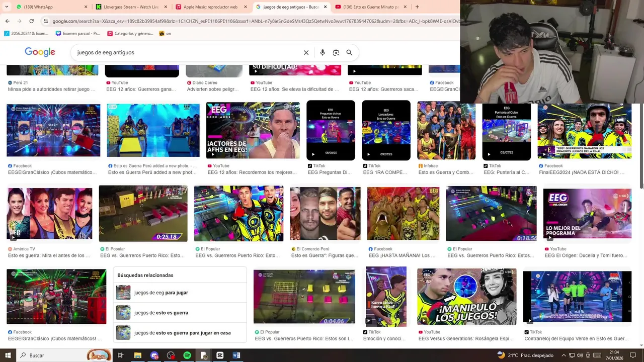Open site information icon in address bar
644x362 pixels.
46,21
